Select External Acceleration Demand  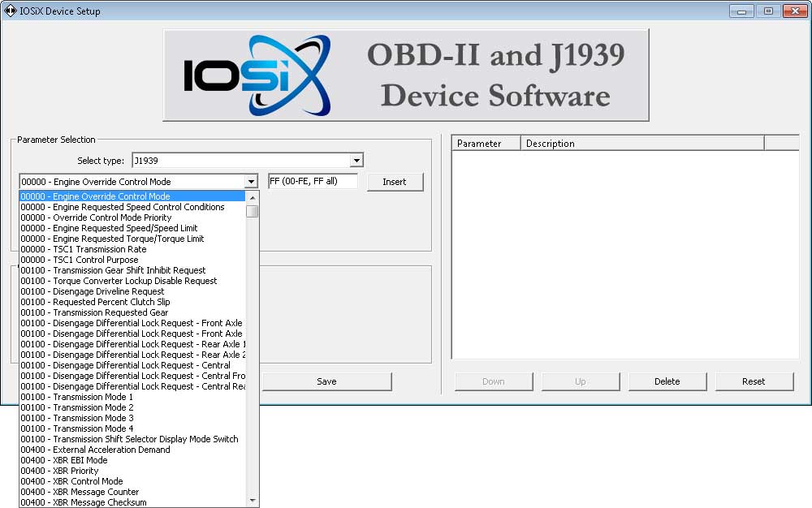click(132, 450)
